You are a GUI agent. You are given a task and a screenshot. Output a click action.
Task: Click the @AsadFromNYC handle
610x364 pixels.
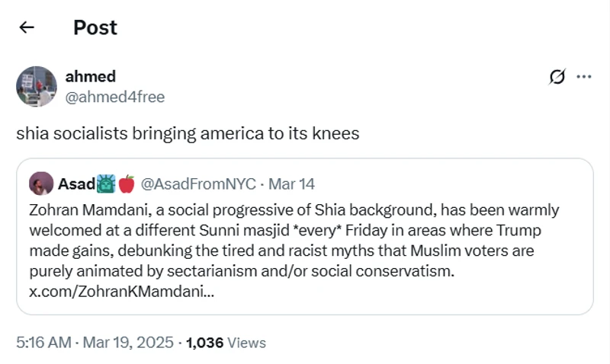pos(198,184)
